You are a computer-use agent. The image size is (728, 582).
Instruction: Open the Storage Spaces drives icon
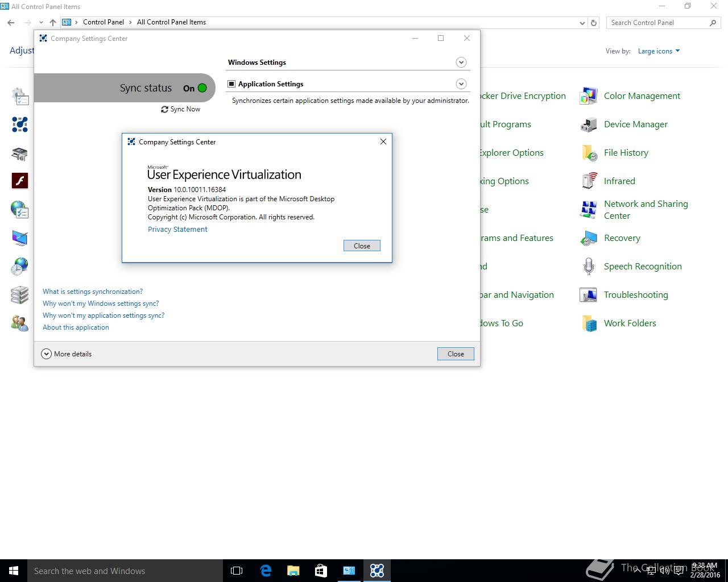(20, 295)
